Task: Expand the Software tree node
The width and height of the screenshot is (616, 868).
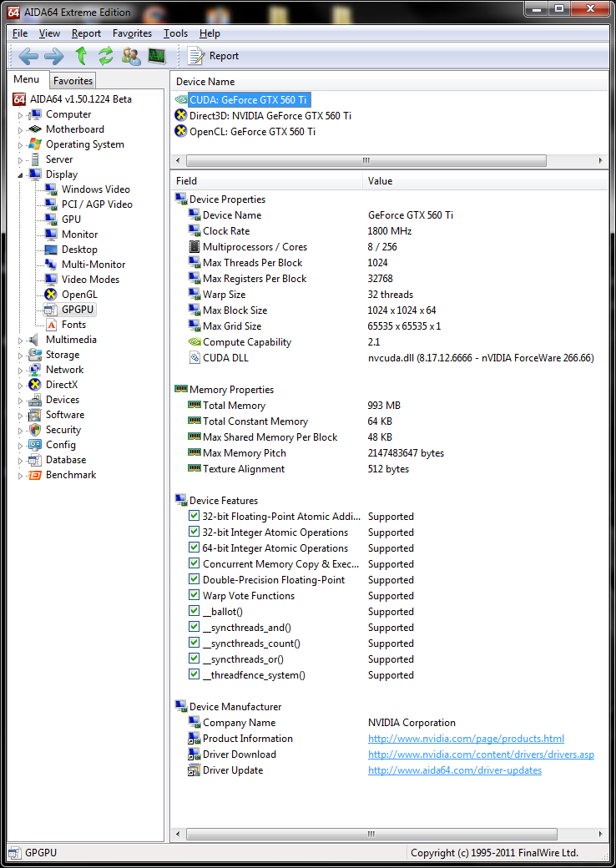Action: pyautogui.click(x=21, y=416)
